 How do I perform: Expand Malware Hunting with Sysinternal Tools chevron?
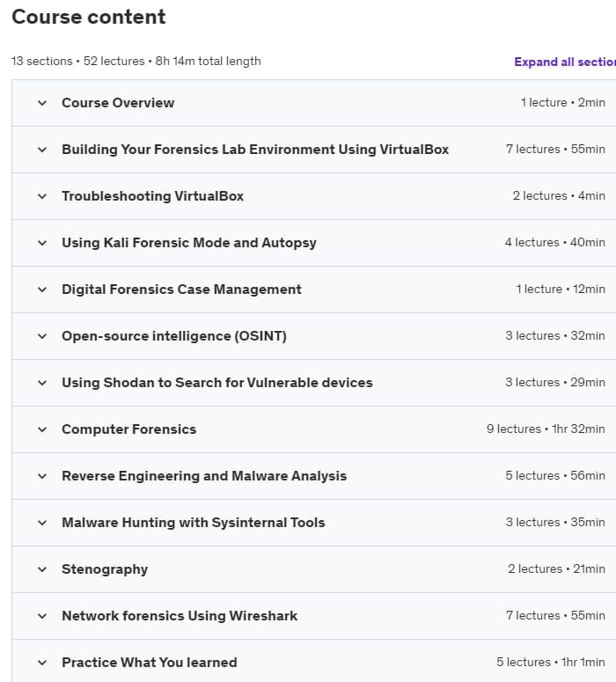[x=42, y=523]
